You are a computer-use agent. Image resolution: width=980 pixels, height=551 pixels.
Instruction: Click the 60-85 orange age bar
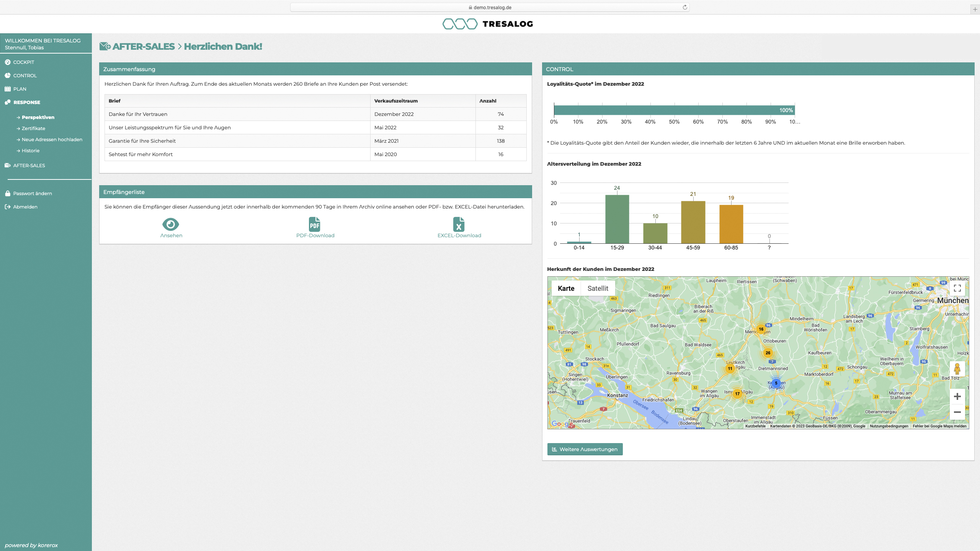point(731,224)
